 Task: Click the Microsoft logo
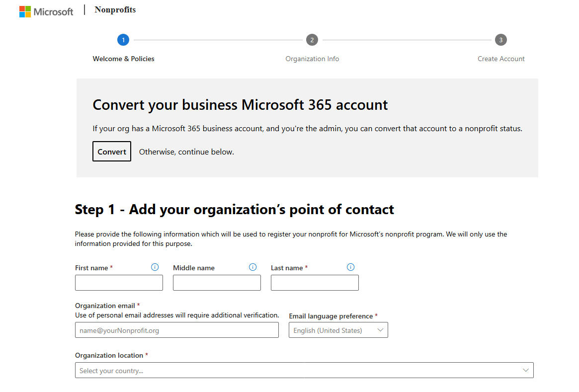coord(46,12)
